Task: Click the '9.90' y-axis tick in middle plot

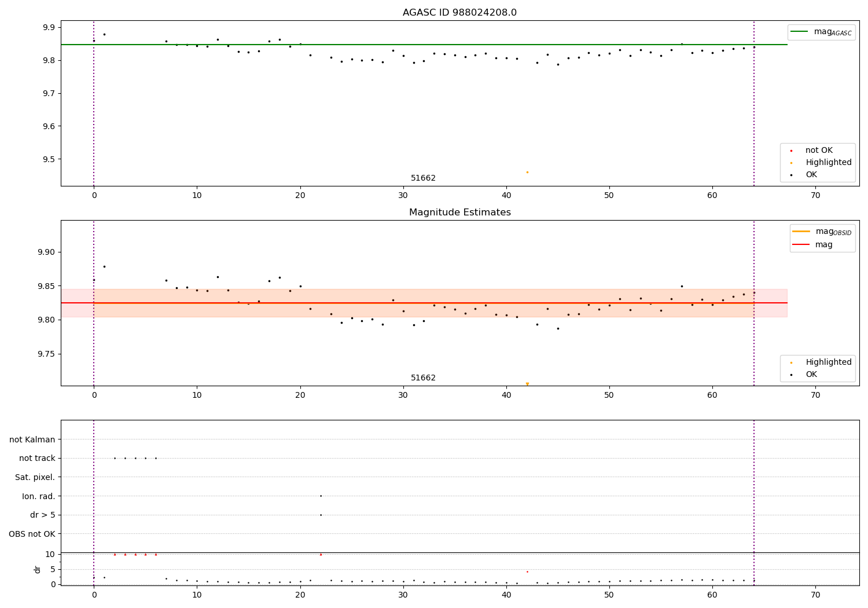Action: point(46,252)
